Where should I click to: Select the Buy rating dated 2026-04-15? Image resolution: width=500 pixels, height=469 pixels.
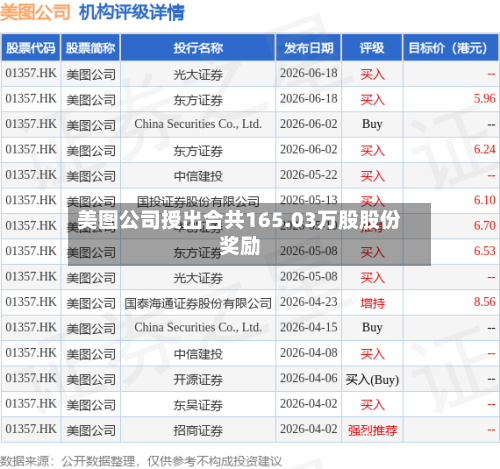[x=372, y=328]
